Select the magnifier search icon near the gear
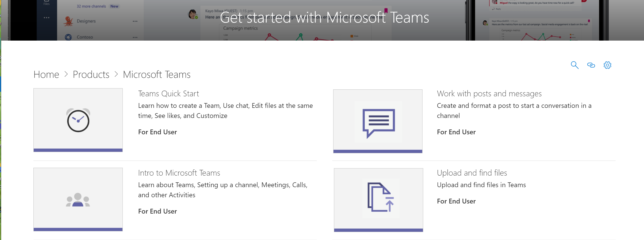The image size is (644, 240). point(575,65)
